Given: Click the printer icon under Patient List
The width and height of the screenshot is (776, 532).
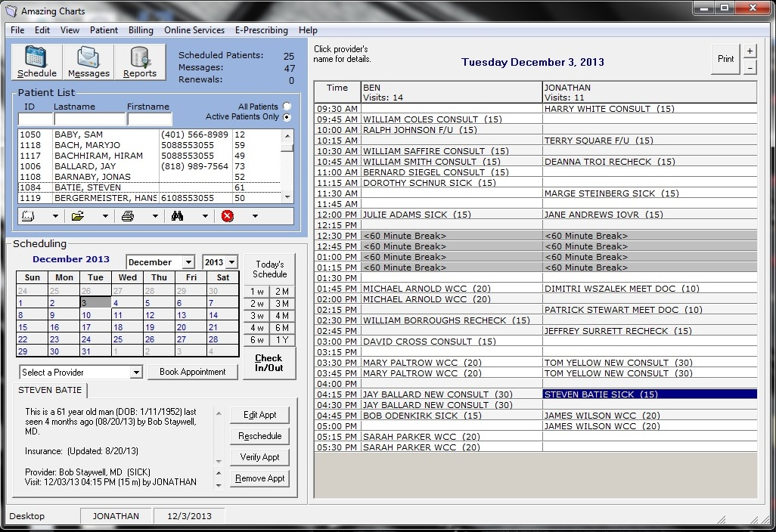Looking at the screenshot, I should pos(128,216).
